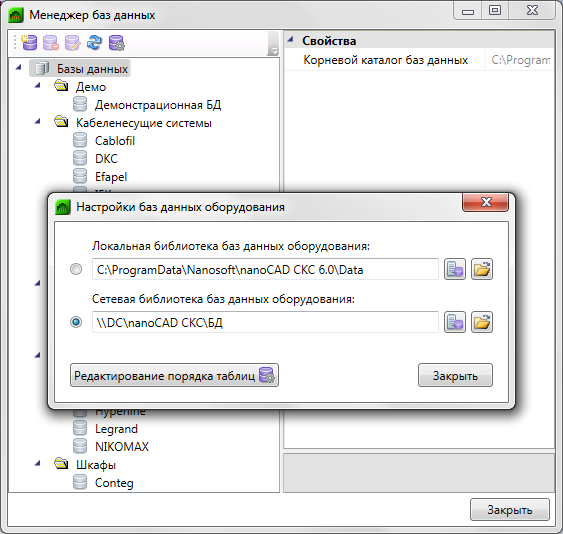563x534 pixels.
Task: Collapse the Базы данных root node
Action: (x=19, y=67)
